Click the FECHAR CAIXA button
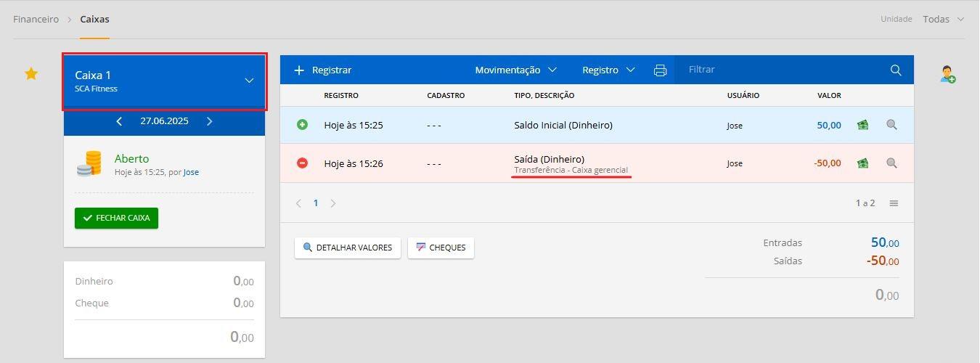This screenshot has height=363, width=980. click(116, 218)
